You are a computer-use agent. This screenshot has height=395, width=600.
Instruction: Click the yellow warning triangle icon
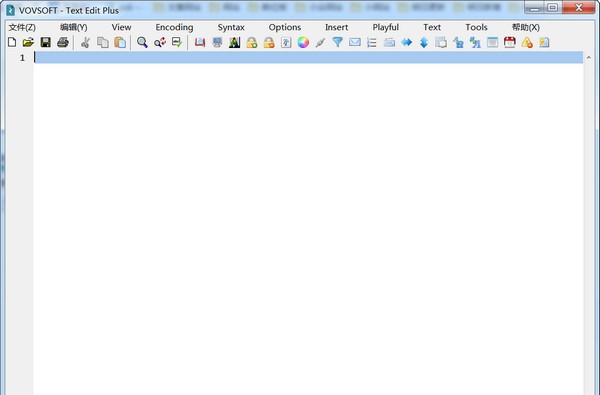click(x=527, y=42)
